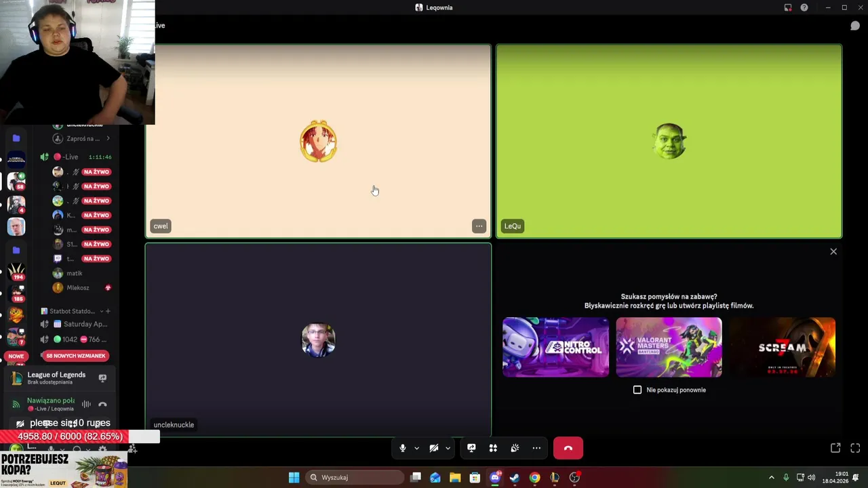Click League of Legends activity label
The height and width of the screenshot is (488, 868).
point(56,375)
